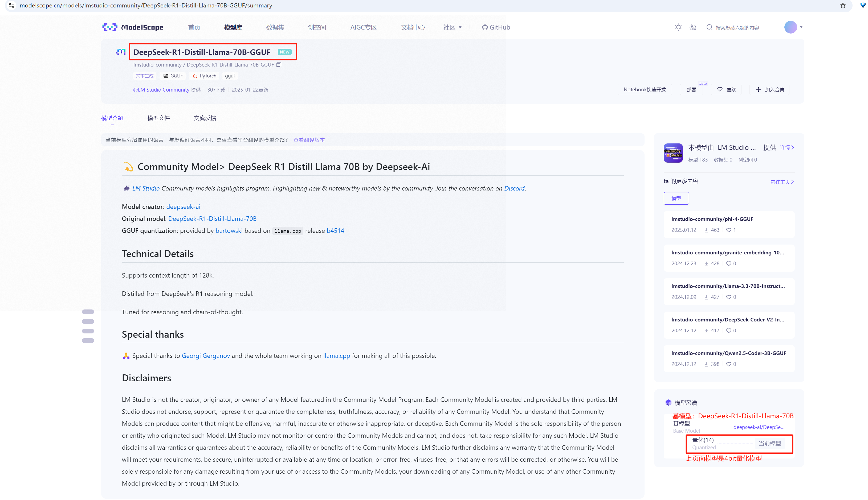Screen dimensions: 868x500
Task: Click the site information icon in address bar
Action: (x=11, y=6)
